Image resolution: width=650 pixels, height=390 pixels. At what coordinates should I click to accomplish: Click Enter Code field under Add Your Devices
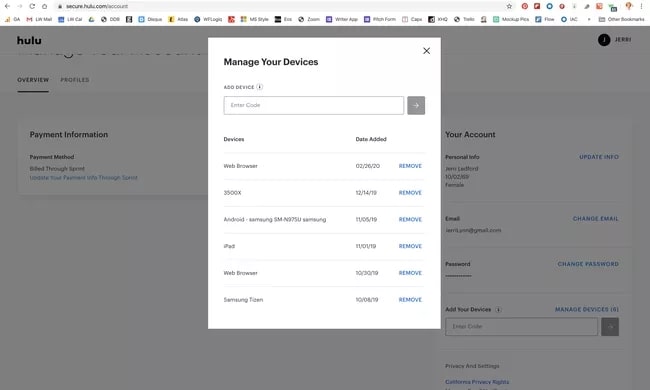pos(521,327)
